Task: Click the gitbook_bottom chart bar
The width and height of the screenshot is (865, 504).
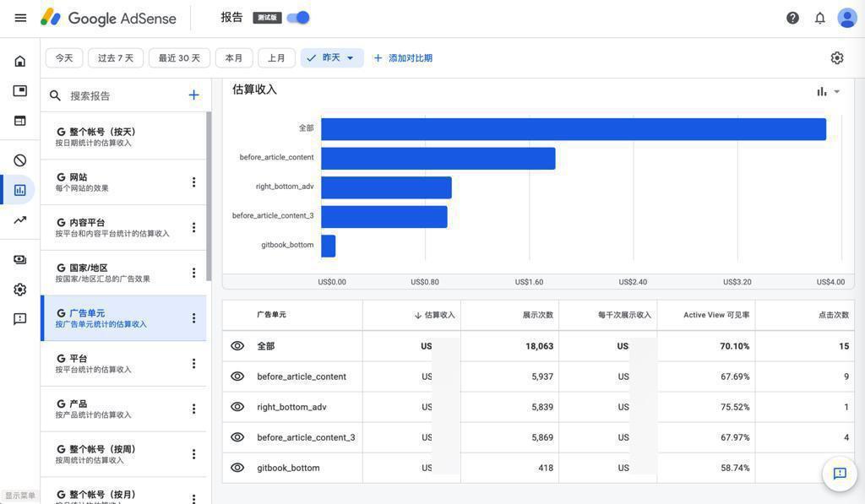Action: click(x=329, y=246)
